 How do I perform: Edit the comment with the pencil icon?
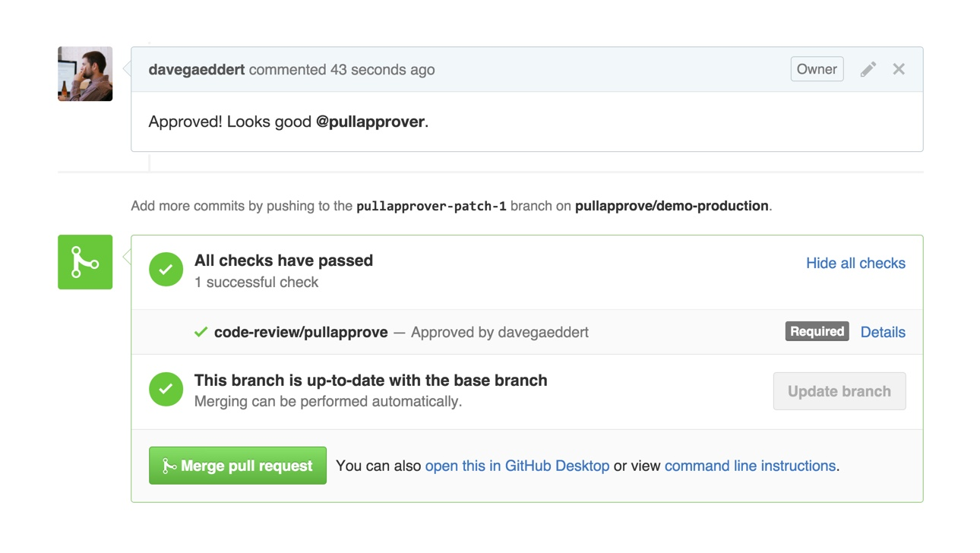(x=868, y=69)
